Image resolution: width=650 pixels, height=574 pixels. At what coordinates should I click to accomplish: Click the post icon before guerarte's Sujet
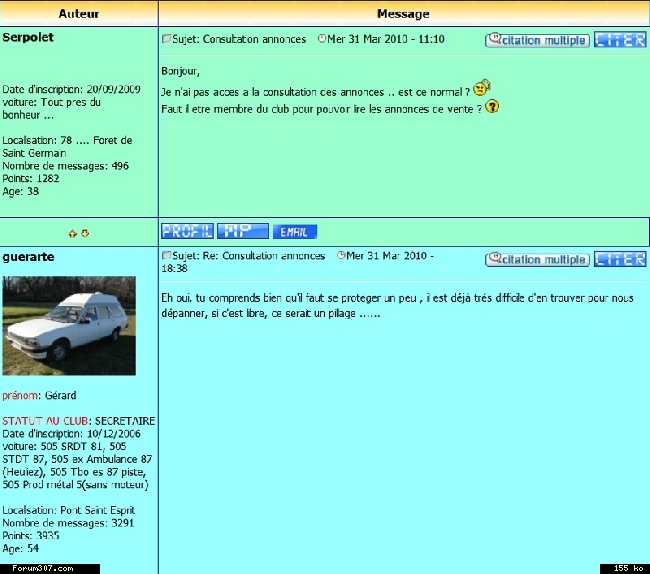pos(166,257)
